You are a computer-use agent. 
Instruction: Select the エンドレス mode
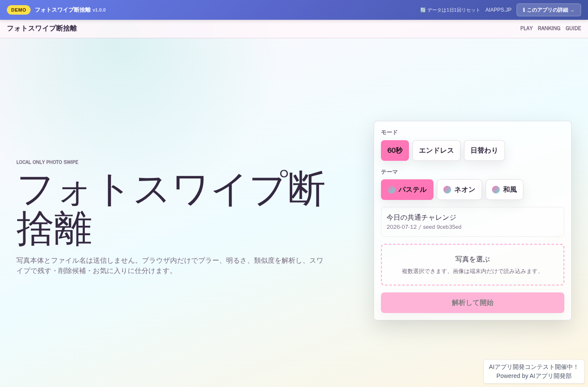point(436,150)
